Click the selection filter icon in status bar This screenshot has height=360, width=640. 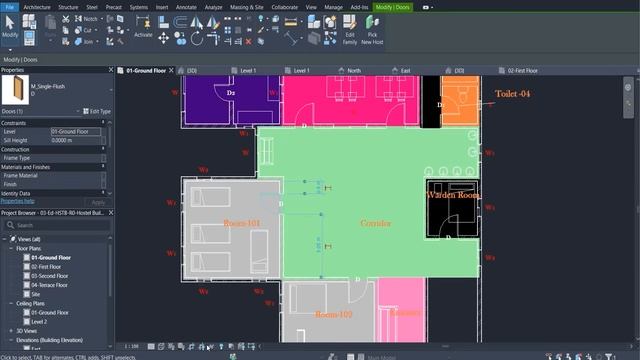pos(609,357)
